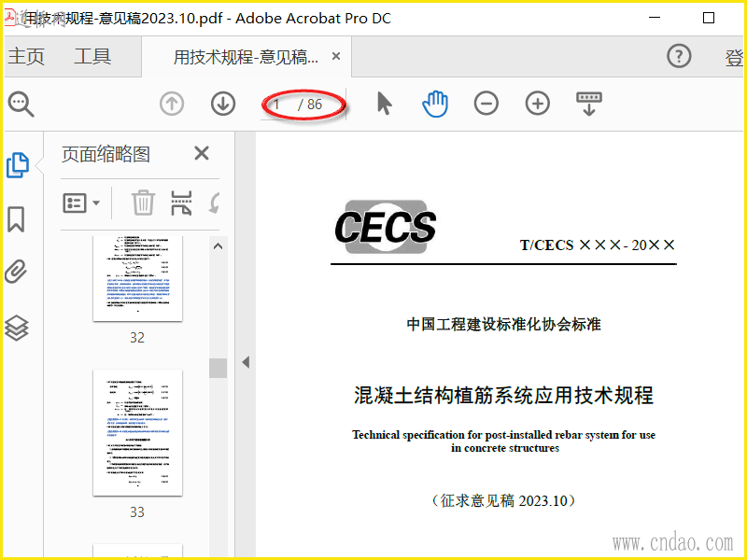
Task: Select the 用技术规程-意见稿 document tab
Action: [x=246, y=57]
